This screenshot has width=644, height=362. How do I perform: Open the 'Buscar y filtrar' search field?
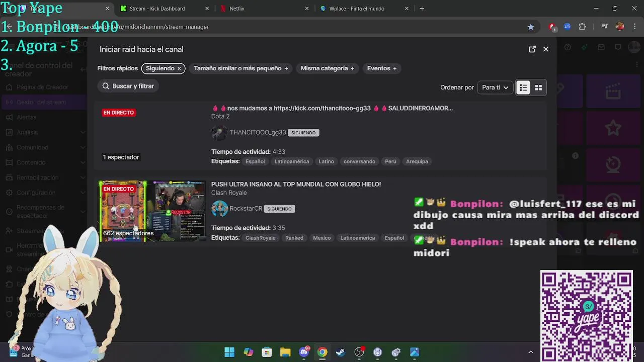pos(128,86)
